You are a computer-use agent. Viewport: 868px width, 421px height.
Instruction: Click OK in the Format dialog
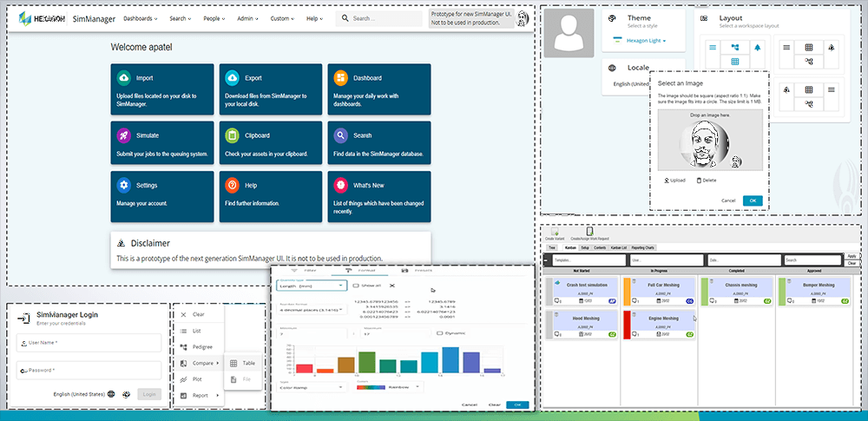click(x=517, y=405)
